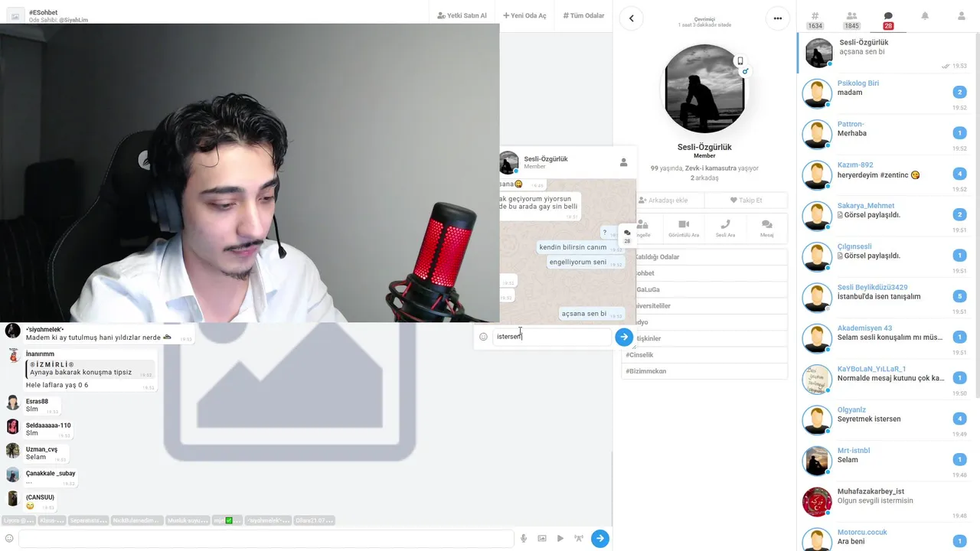Click the Liyora @ mention tag
The image size is (980, 551).
click(x=18, y=520)
